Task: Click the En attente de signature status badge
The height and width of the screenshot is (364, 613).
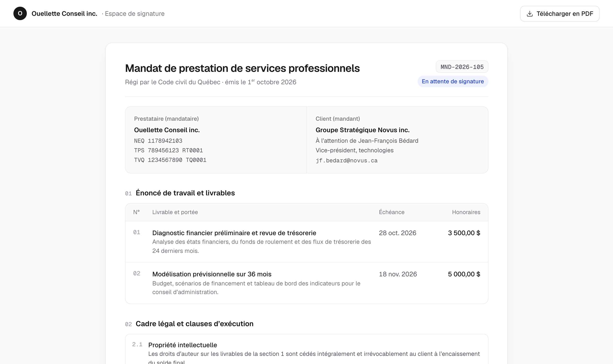Action: pyautogui.click(x=453, y=81)
